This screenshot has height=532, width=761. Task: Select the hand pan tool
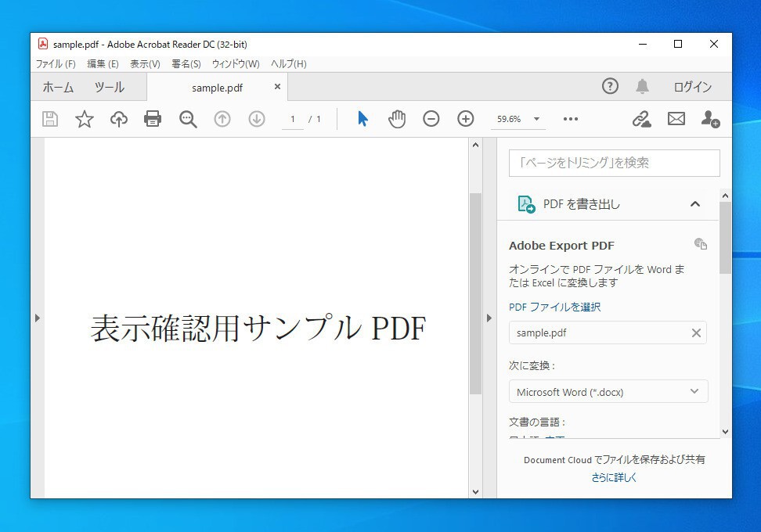[397, 119]
